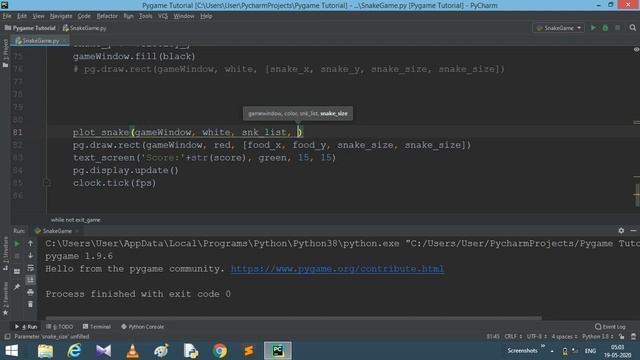Open the File menu

pos(7,16)
